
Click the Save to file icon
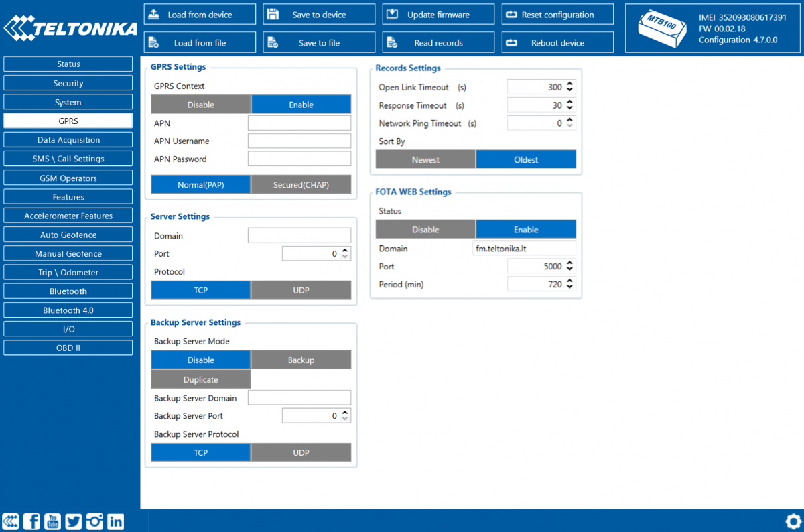point(273,42)
